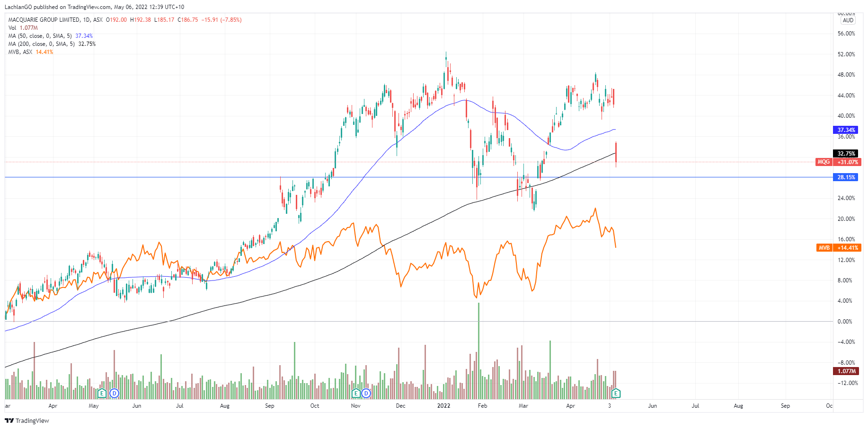Click the Dec label on time axis
Viewport: 868px width, 429px height.
coord(400,406)
